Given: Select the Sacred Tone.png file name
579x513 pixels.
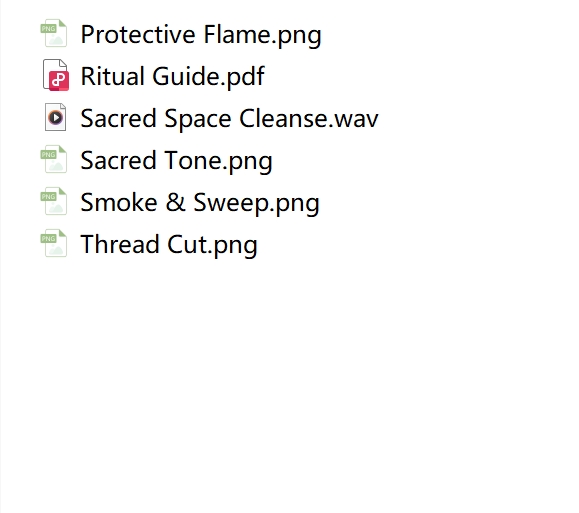Looking at the screenshot, I should click(x=176, y=161).
